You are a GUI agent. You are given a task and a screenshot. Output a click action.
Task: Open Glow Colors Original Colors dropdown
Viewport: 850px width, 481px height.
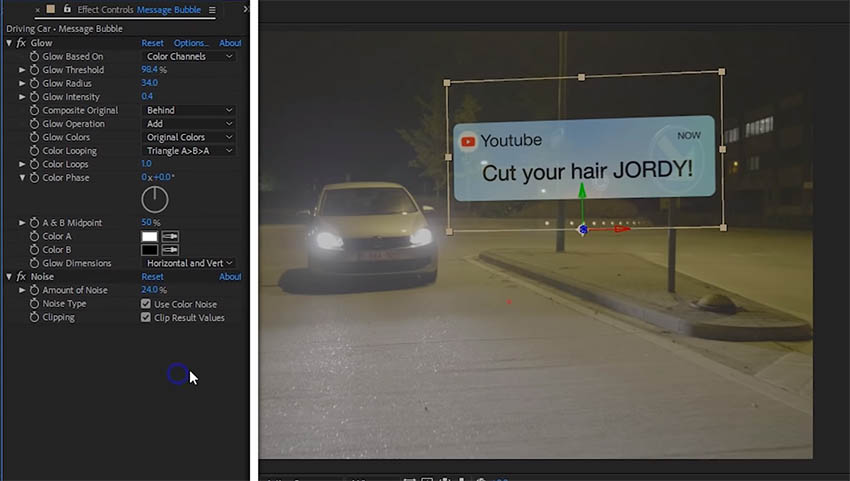coord(189,137)
